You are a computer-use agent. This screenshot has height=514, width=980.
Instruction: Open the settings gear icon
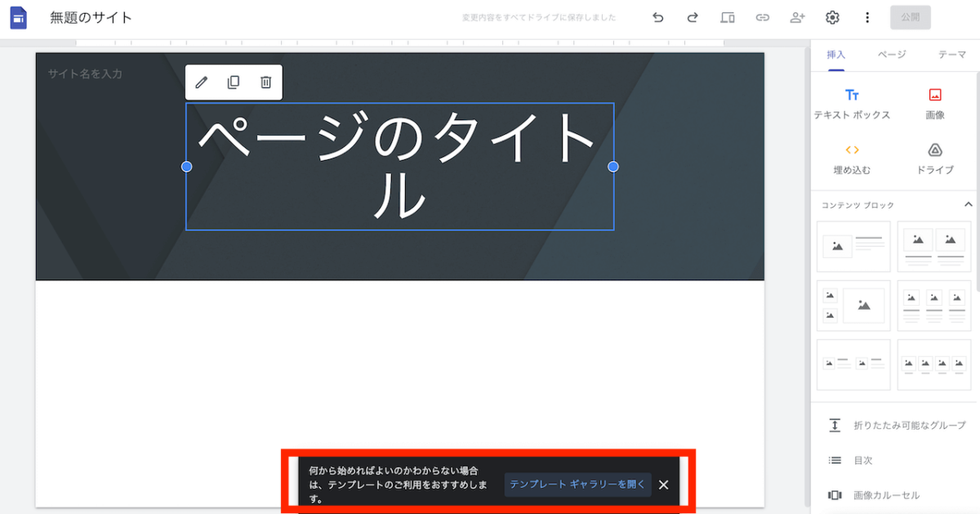832,17
